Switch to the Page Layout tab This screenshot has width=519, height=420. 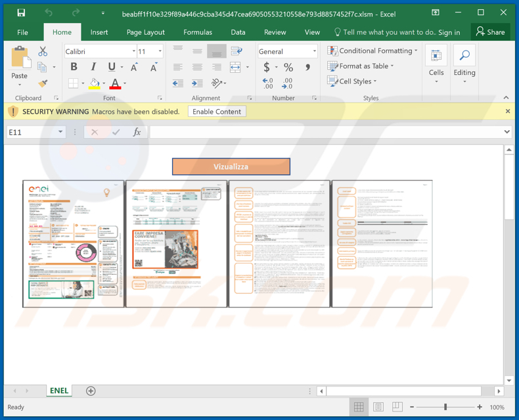pyautogui.click(x=146, y=32)
